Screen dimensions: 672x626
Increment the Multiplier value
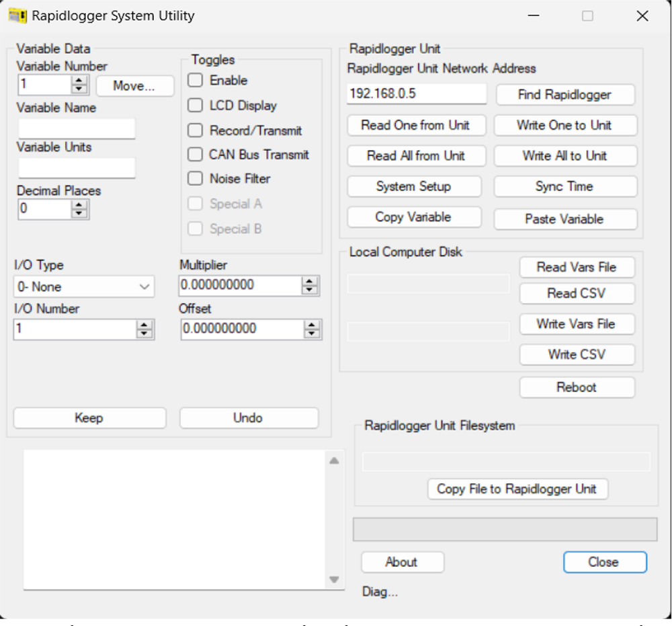click(x=310, y=281)
